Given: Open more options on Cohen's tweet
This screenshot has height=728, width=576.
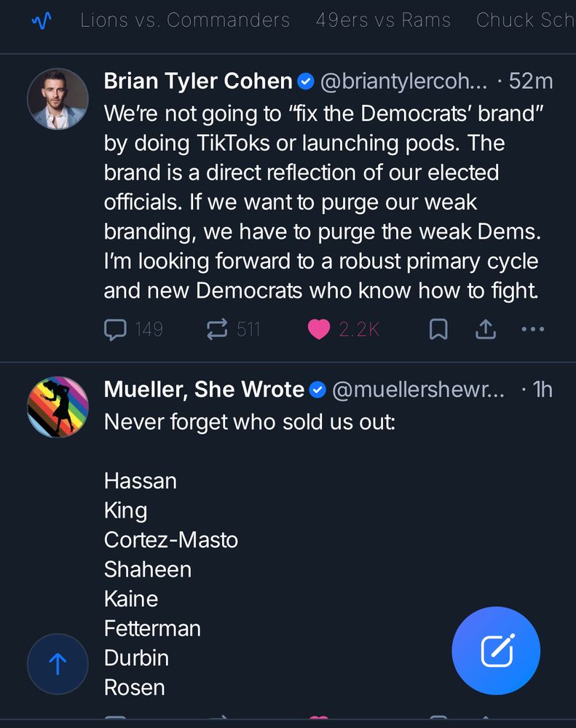Looking at the screenshot, I should 533,330.
